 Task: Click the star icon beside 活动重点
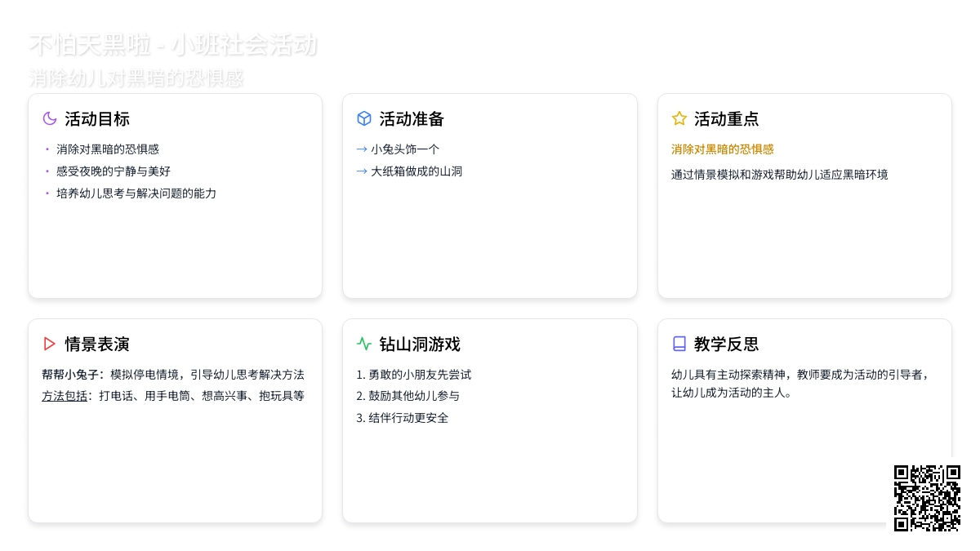(679, 118)
